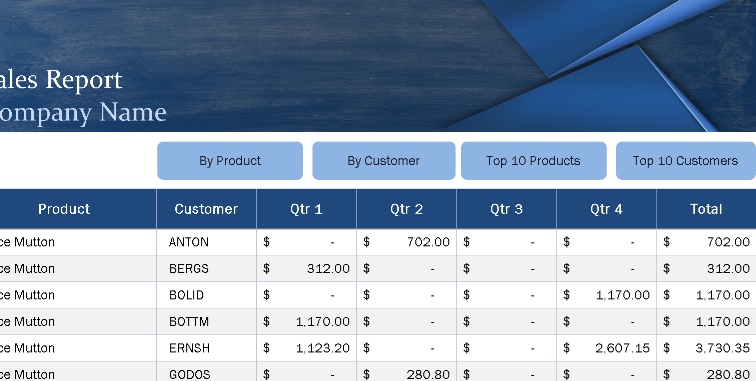Screen dimensions: 756x381
Task: Select the product cell in ANTON's row
Action: click(78, 242)
